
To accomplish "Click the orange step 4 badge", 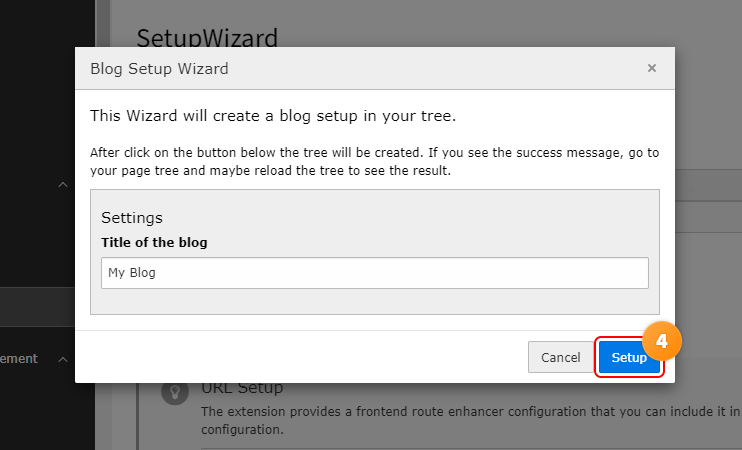I will point(661,340).
